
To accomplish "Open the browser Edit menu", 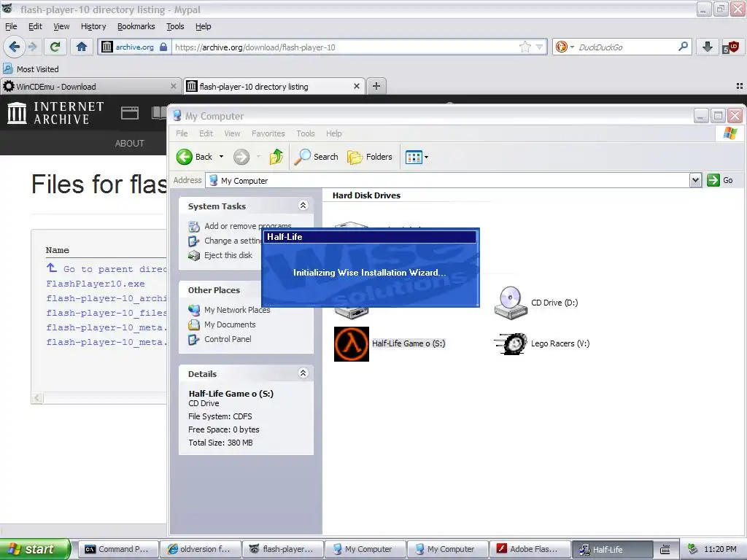I will 35,26.
